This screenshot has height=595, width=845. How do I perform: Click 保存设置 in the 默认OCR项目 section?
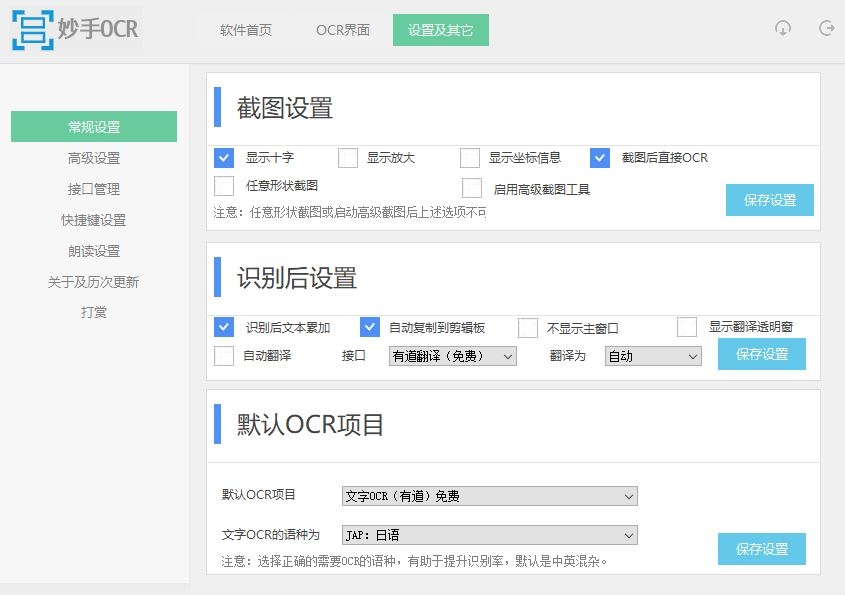(x=762, y=549)
